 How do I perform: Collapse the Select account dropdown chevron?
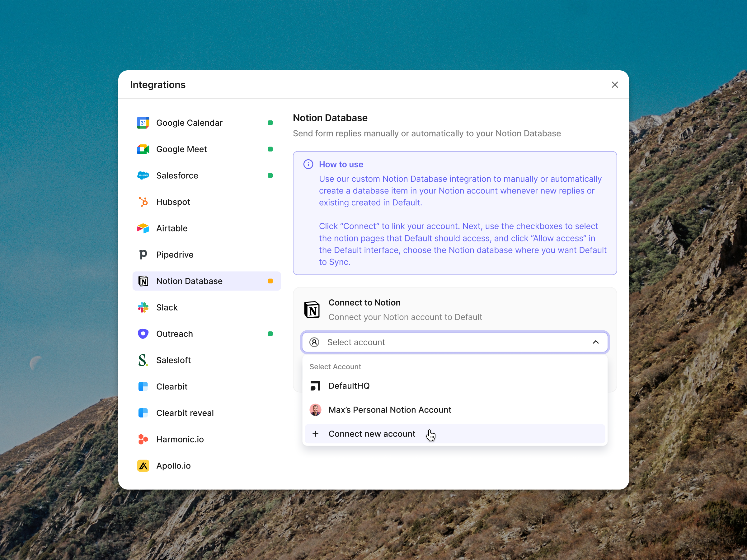pos(595,342)
